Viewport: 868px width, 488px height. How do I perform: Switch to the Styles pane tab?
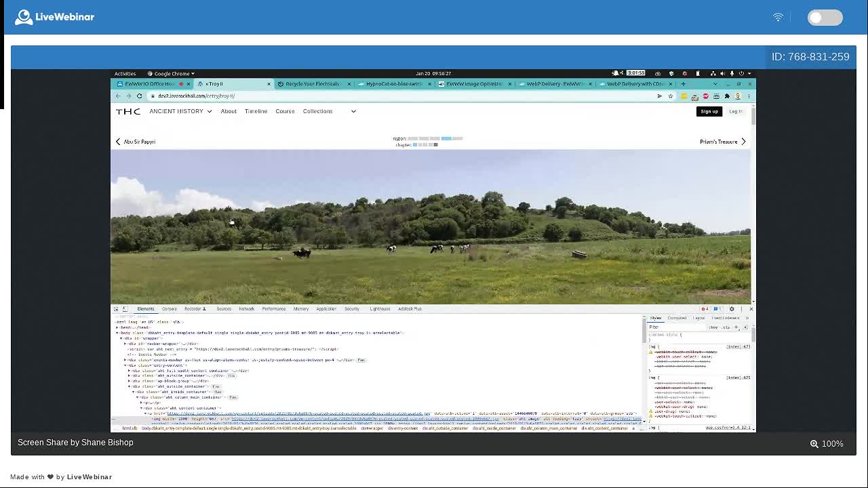tap(656, 318)
